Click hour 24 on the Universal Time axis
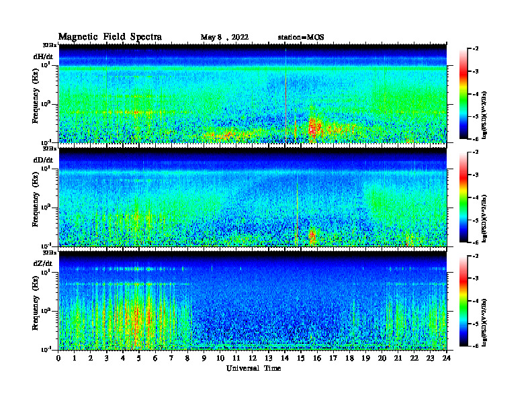This screenshot has width=532, height=411. (x=447, y=359)
